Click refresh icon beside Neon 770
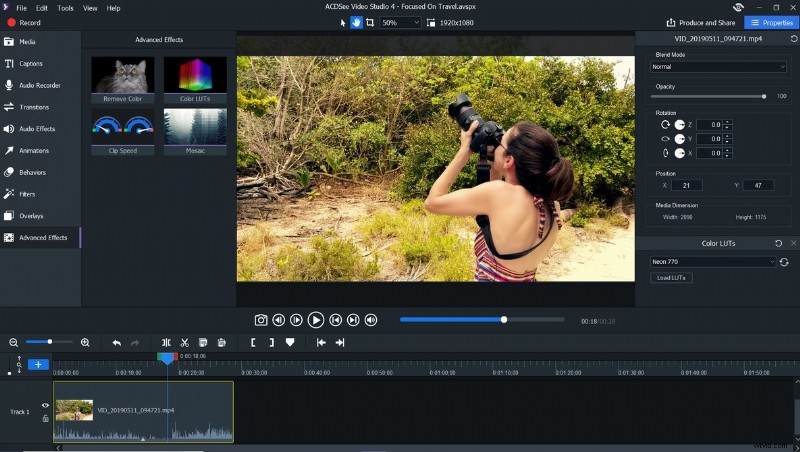This screenshot has height=452, width=800. coord(784,262)
